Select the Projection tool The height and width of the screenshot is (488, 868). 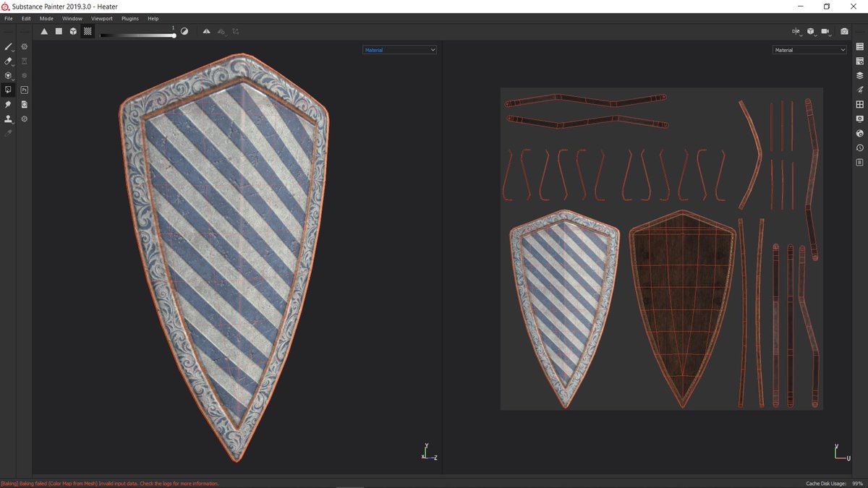click(x=9, y=75)
